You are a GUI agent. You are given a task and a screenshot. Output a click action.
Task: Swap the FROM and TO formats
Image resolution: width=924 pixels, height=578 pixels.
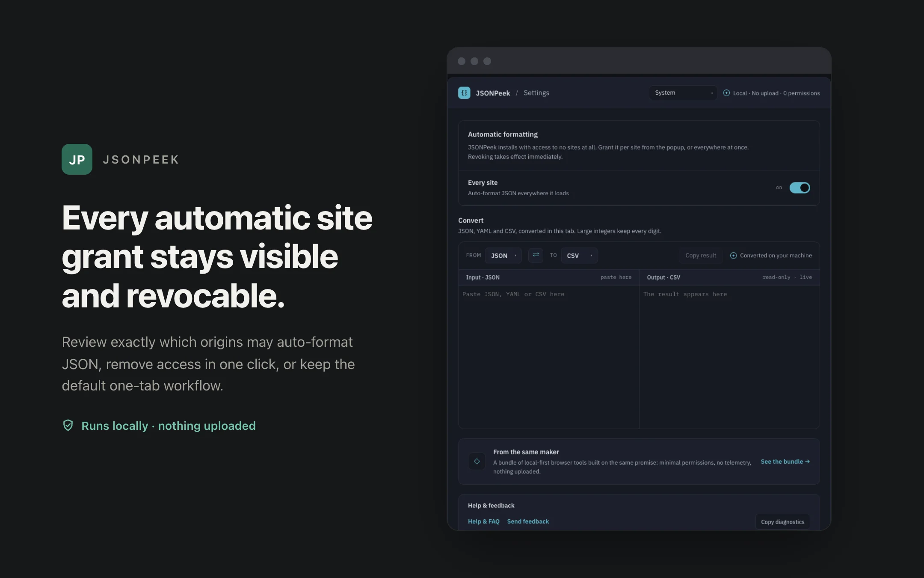coord(536,255)
